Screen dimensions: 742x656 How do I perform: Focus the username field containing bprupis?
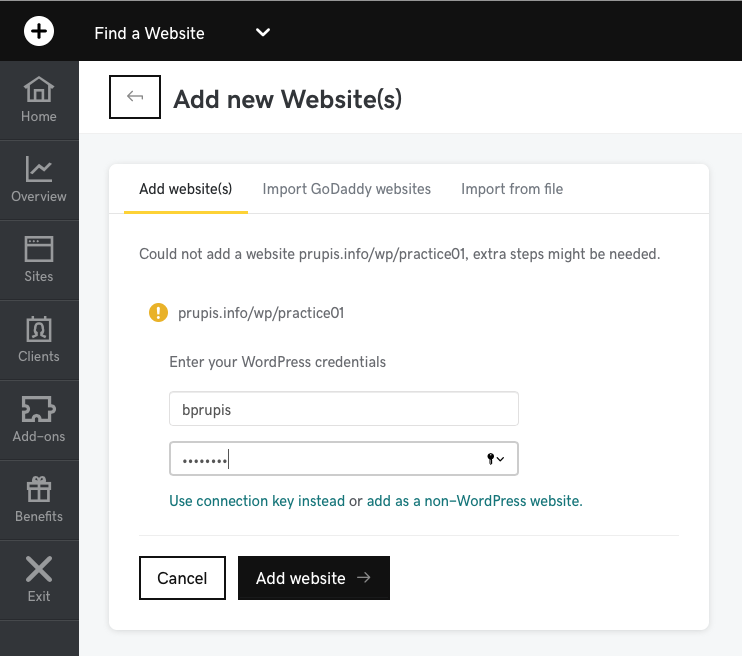344,409
